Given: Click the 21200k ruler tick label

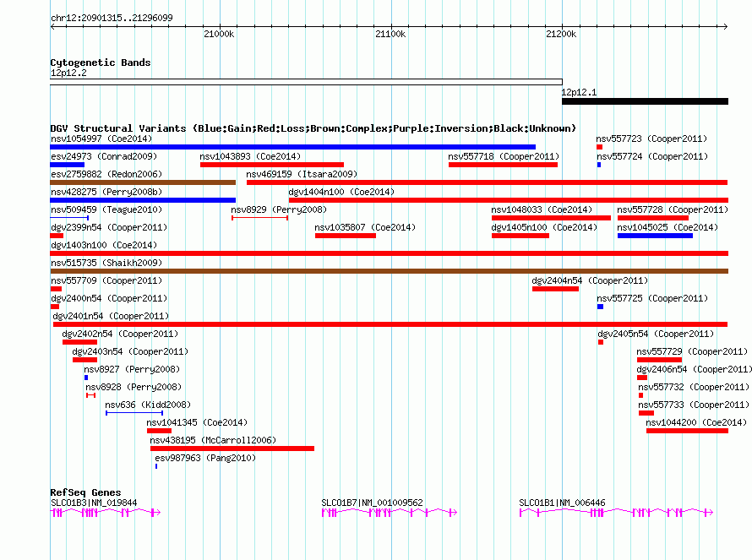Looking at the screenshot, I should [561, 34].
